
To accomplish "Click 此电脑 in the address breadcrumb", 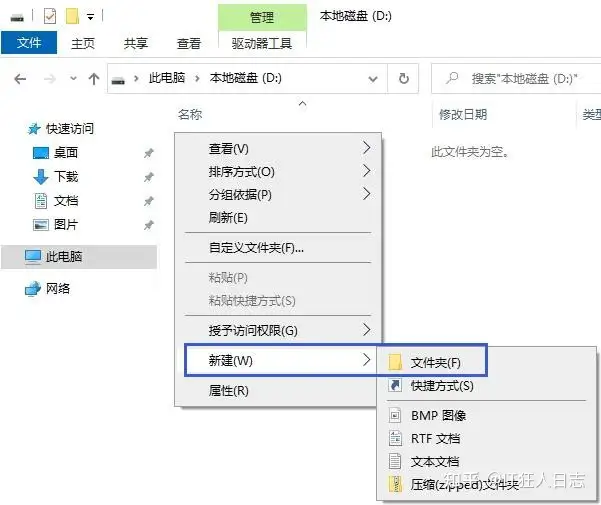I will pyautogui.click(x=167, y=78).
